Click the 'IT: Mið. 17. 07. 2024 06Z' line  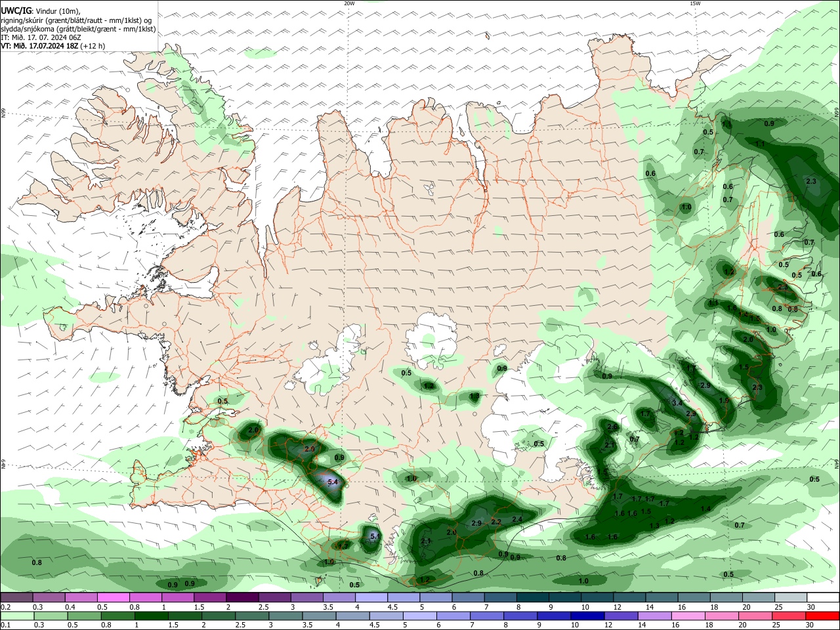[x=41, y=37]
